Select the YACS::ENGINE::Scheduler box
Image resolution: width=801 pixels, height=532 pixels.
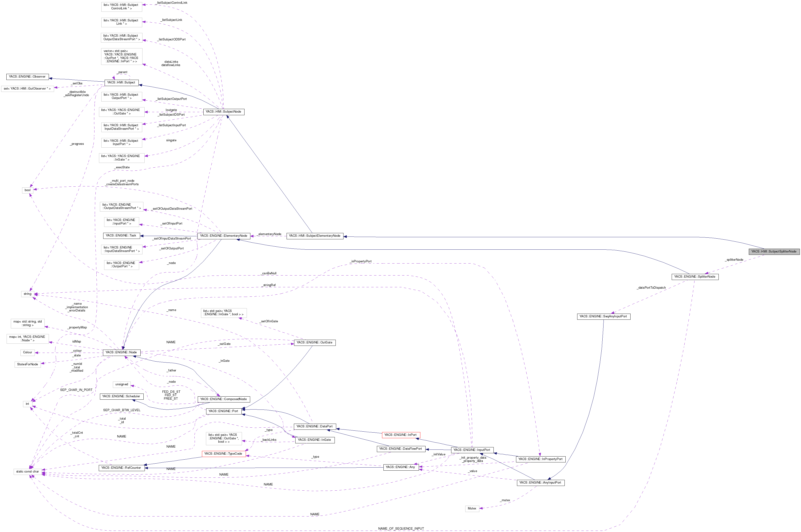coord(122,396)
